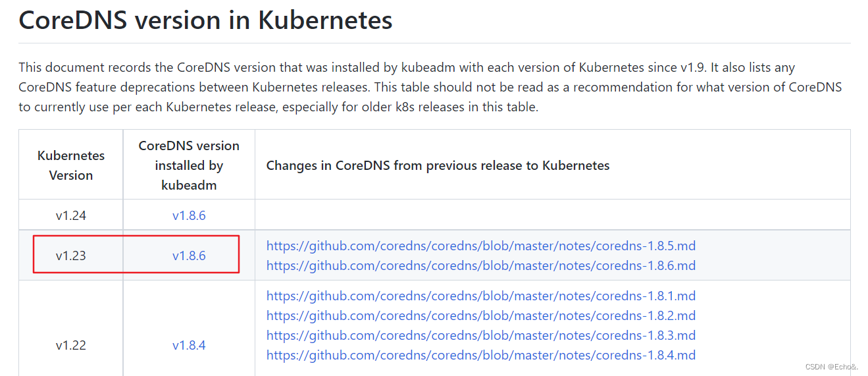The width and height of the screenshot is (868, 376).
Task: Click the Changes in CoreDNS column header
Action: [438, 165]
